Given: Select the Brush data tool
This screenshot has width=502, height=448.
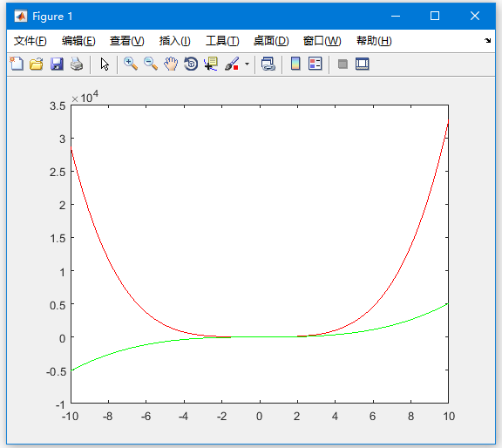Looking at the screenshot, I should (232, 64).
